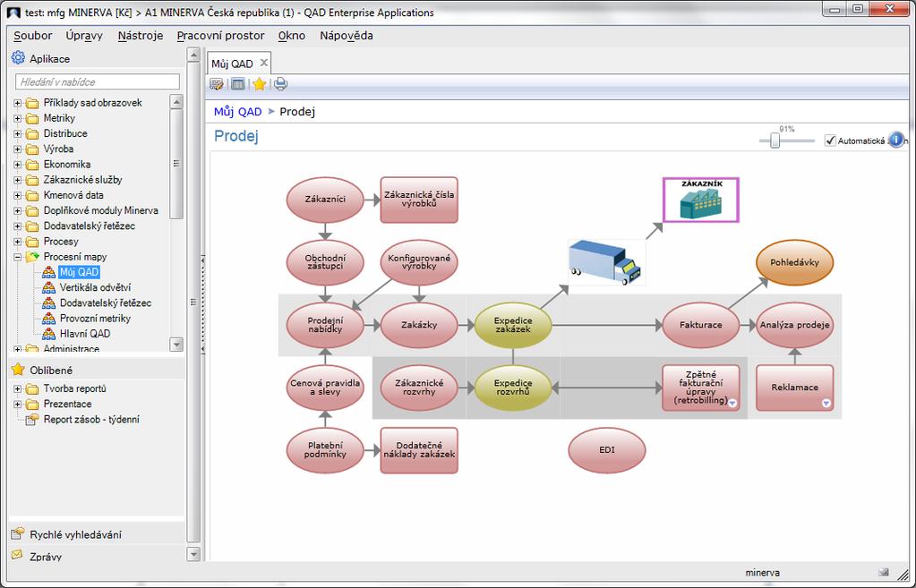Open the Pracovní prostor menu
Viewport: 916px width, 588px height.
pos(221,36)
